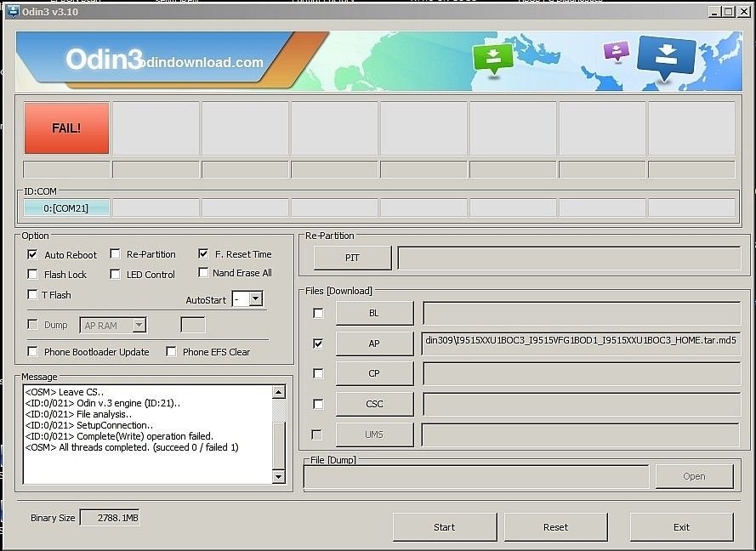Image resolution: width=756 pixels, height=551 pixels.
Task: Click the '<OSM> Leave CS..' log line
Action: [64, 392]
